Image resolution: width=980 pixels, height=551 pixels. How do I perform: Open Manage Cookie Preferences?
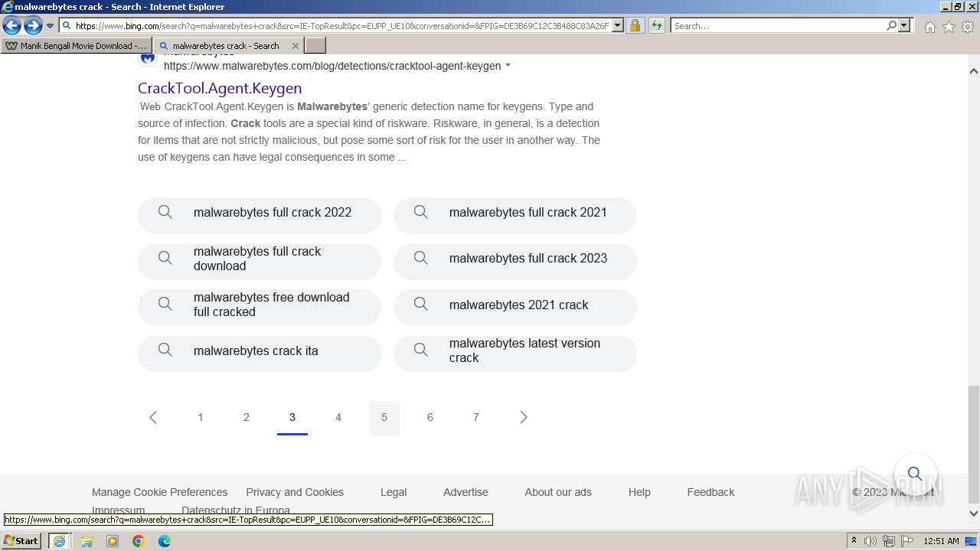[159, 492]
